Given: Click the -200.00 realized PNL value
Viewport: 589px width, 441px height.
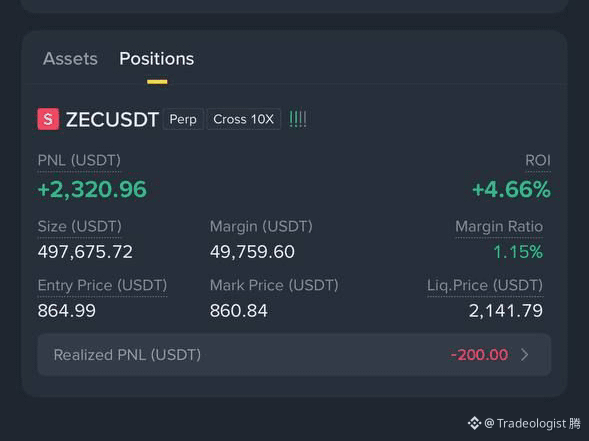Looking at the screenshot, I should tap(479, 355).
